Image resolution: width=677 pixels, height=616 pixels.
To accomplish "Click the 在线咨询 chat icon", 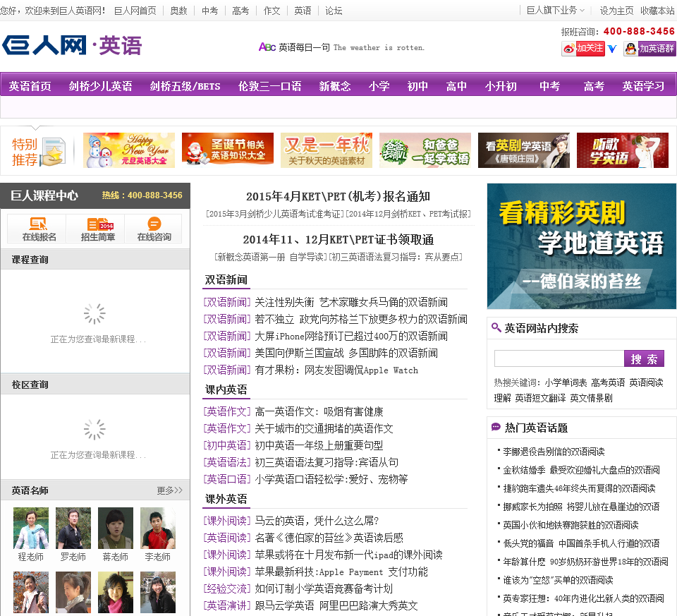I will click(154, 229).
